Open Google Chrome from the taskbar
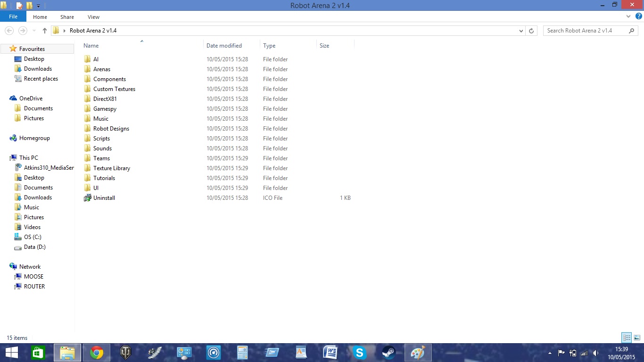 [97, 353]
